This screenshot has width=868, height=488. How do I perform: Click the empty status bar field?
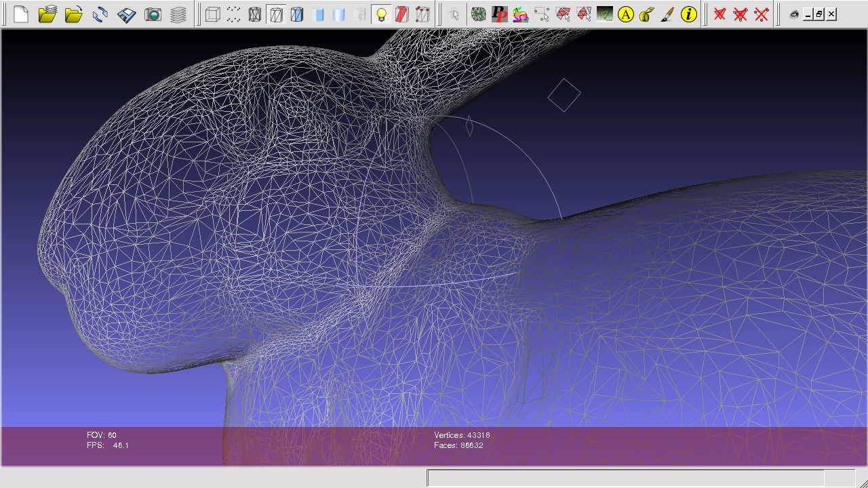625,478
